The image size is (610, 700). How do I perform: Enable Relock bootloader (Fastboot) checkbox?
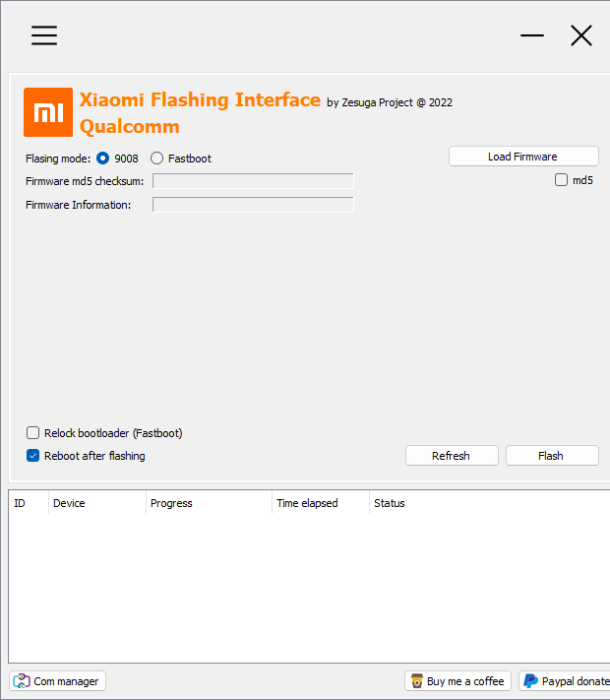33,433
